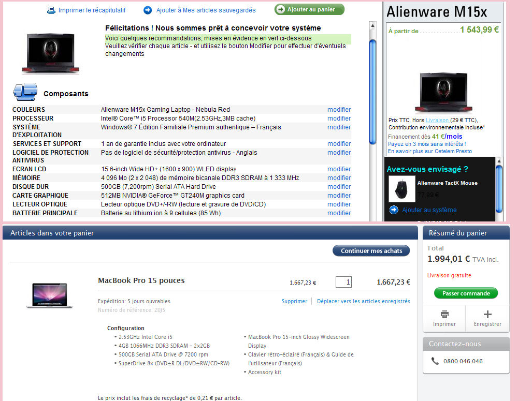Viewport: 532px width, 401px height.
Task: Click MacBook Pro 15 pouces title
Action: point(141,280)
